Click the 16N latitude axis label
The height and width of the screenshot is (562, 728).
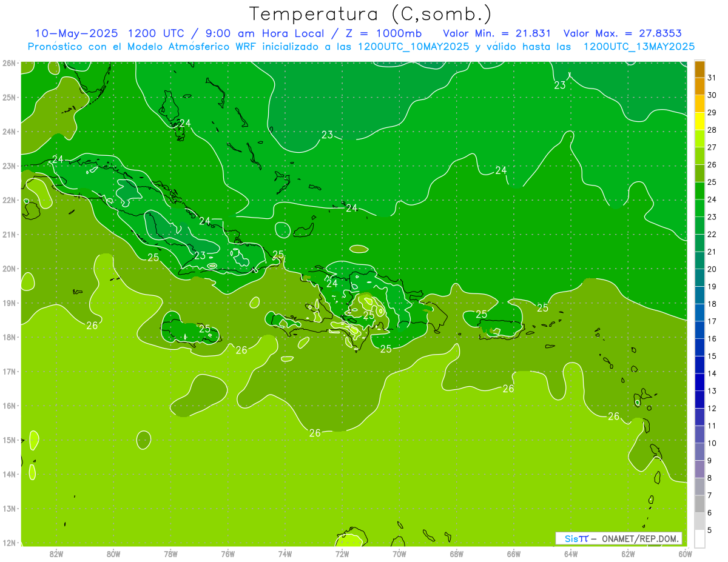(9, 406)
